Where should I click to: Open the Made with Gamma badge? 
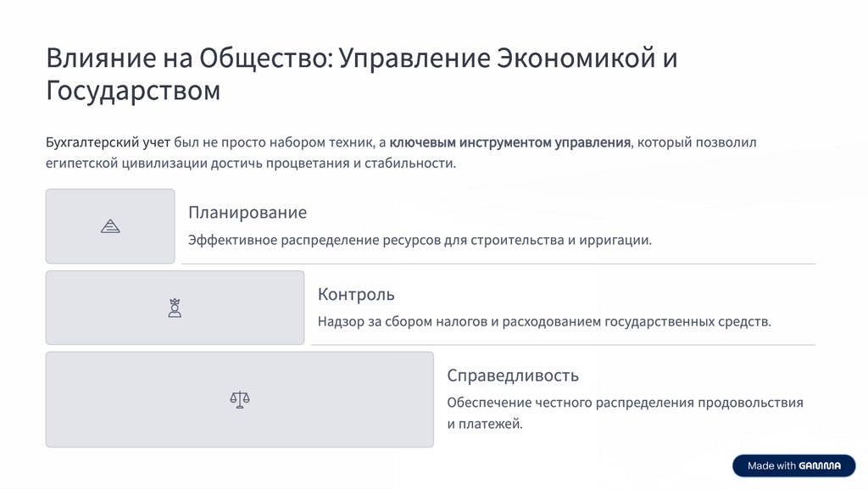tap(793, 465)
